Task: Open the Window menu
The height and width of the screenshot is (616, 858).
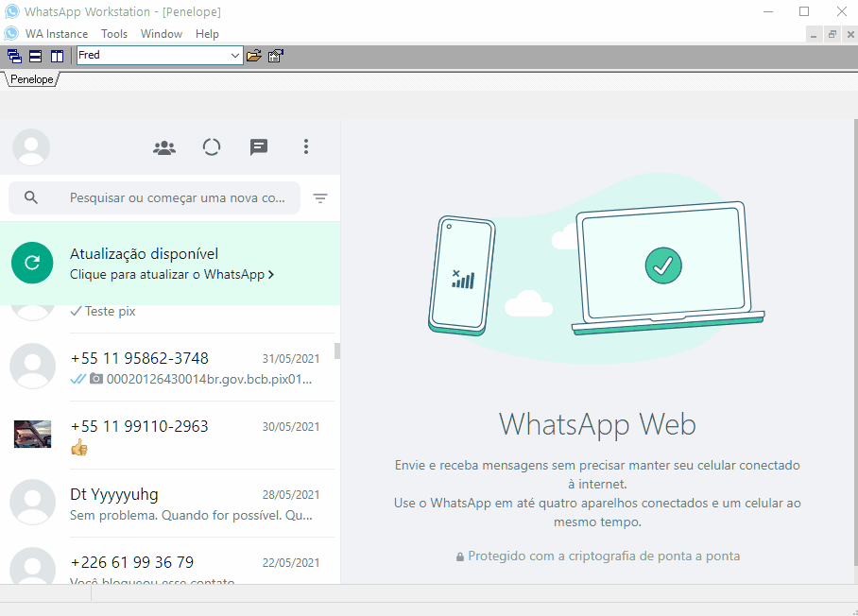Action: 162,34
